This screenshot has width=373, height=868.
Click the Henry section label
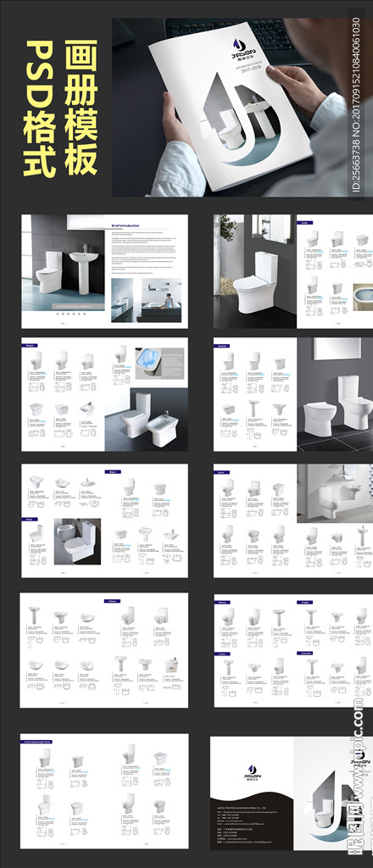pyautogui.click(x=222, y=601)
